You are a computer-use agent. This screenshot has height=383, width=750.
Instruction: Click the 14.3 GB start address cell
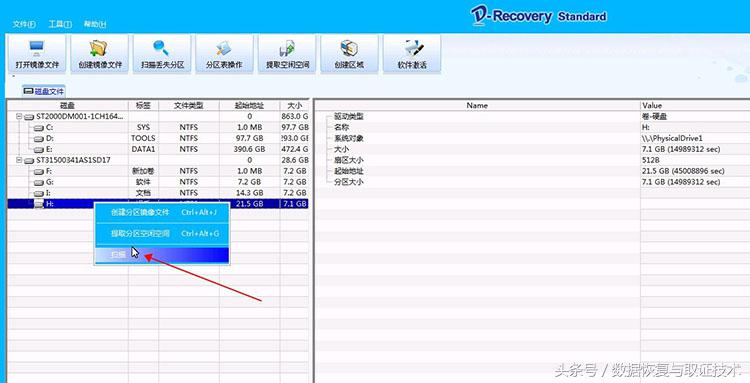(x=249, y=193)
